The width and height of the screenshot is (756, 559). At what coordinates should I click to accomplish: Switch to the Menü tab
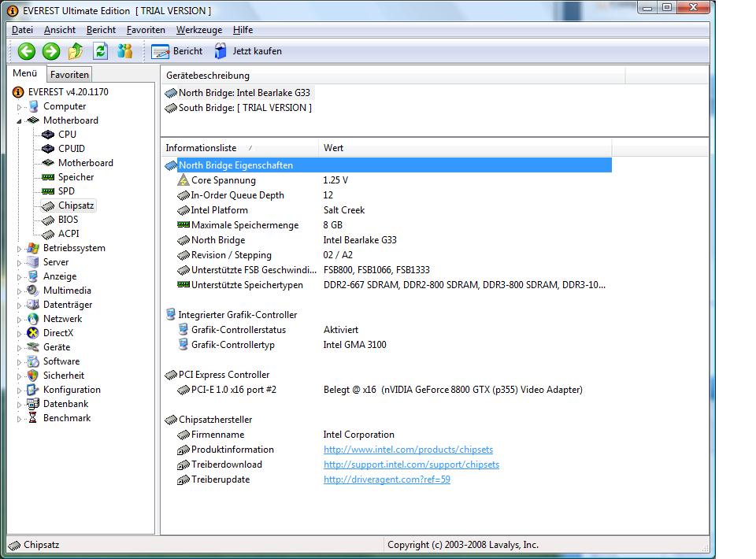pyautogui.click(x=25, y=73)
